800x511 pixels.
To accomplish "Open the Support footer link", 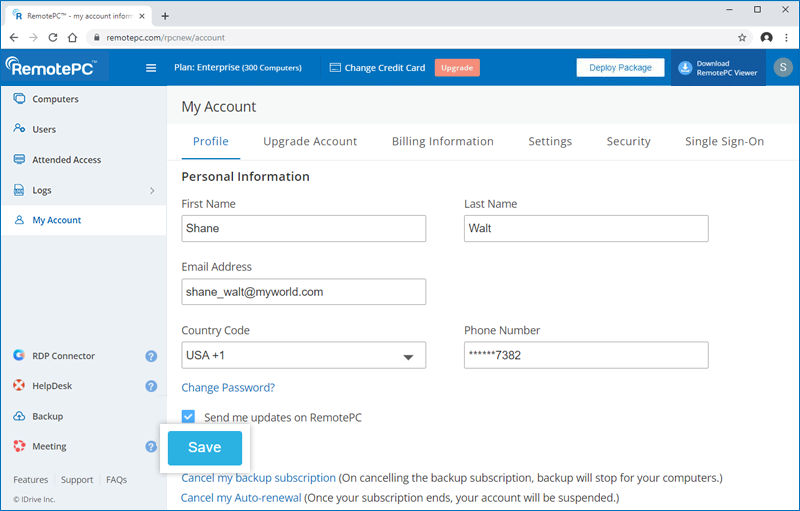I will (77, 480).
